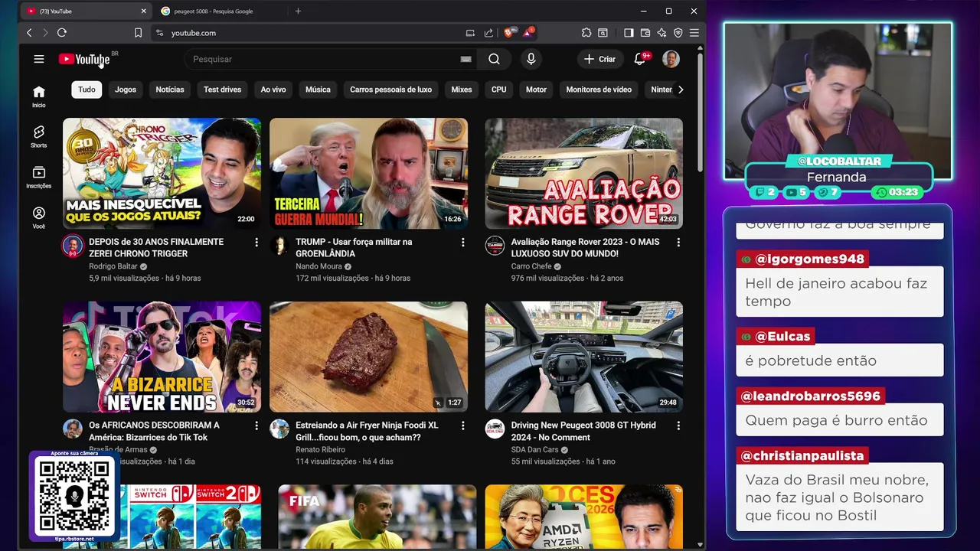980x551 pixels.
Task: Open options for the Peugeot 3008 video
Action: coord(678,425)
